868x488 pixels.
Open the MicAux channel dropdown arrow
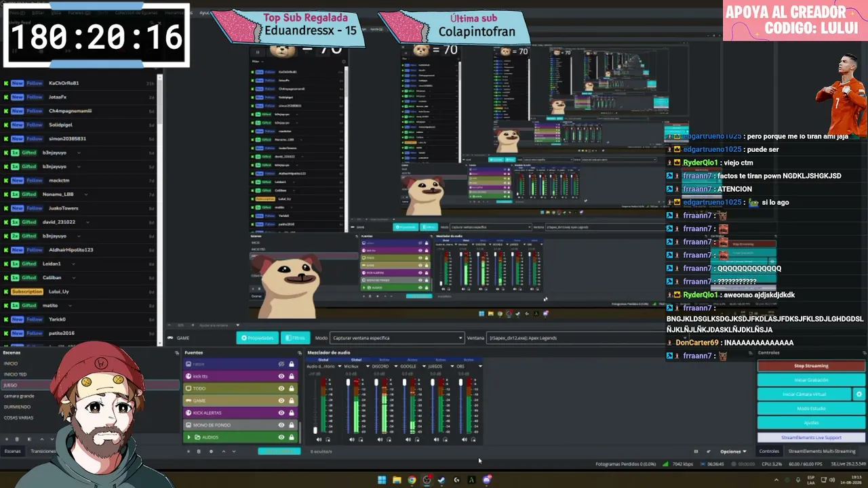[367, 367]
